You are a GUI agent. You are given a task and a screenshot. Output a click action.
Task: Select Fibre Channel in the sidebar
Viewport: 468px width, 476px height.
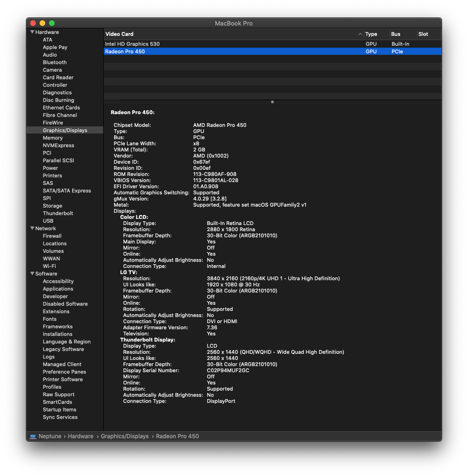coord(60,116)
